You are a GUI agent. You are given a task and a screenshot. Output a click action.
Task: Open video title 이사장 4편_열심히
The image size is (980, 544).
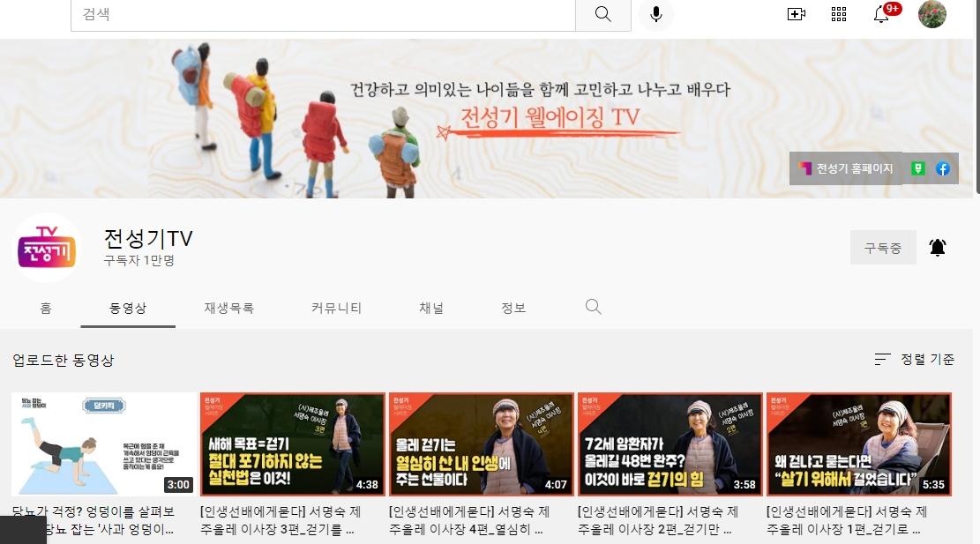(x=468, y=520)
